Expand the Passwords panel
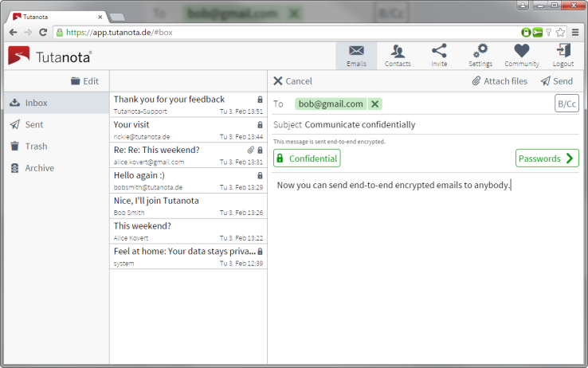The width and height of the screenshot is (588, 368). coord(547,159)
